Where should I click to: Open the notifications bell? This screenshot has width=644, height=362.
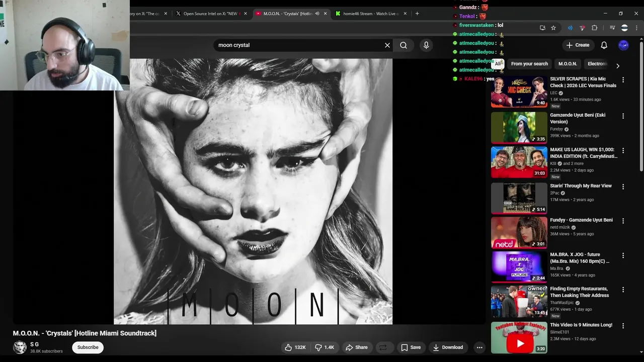pyautogui.click(x=604, y=45)
